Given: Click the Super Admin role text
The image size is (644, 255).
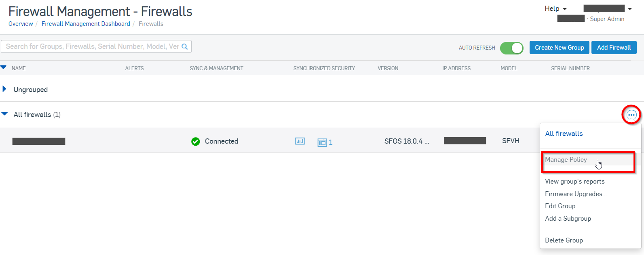Looking at the screenshot, I should pyautogui.click(x=607, y=19).
